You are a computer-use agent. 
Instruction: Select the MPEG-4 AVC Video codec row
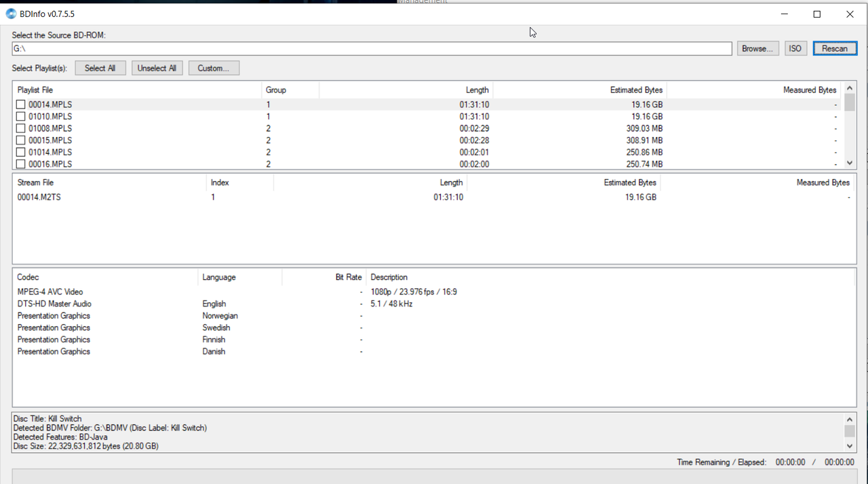point(434,292)
